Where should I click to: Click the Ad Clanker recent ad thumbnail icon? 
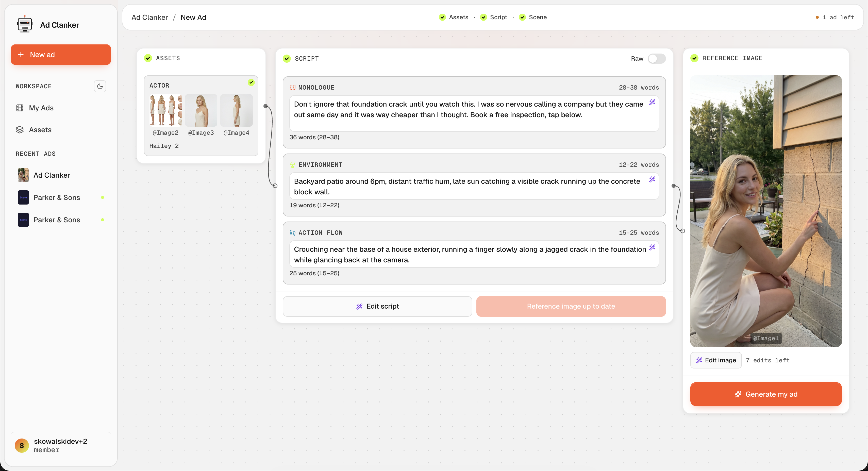click(23, 175)
